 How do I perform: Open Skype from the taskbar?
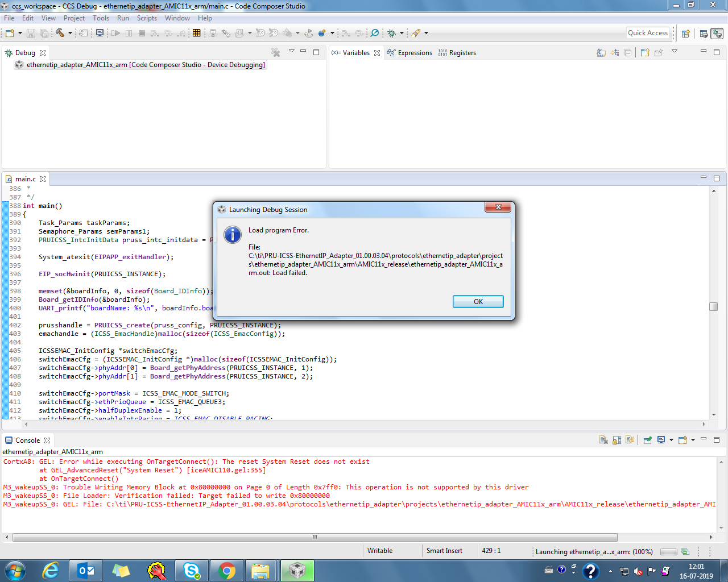point(191,571)
